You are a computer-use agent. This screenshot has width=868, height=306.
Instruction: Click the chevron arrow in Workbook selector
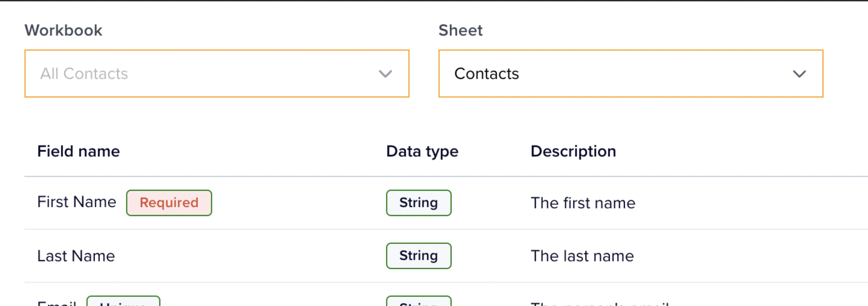point(385,74)
